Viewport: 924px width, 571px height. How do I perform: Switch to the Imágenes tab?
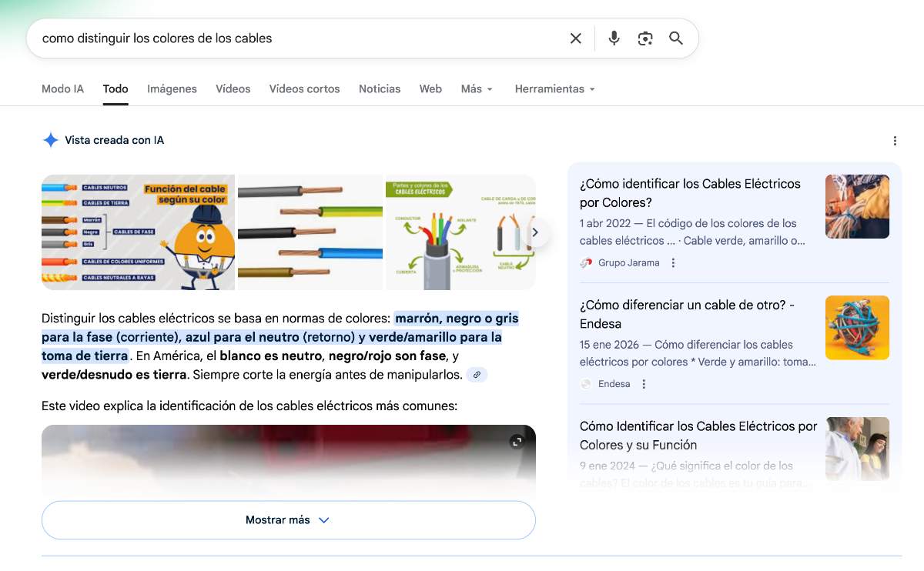(172, 88)
